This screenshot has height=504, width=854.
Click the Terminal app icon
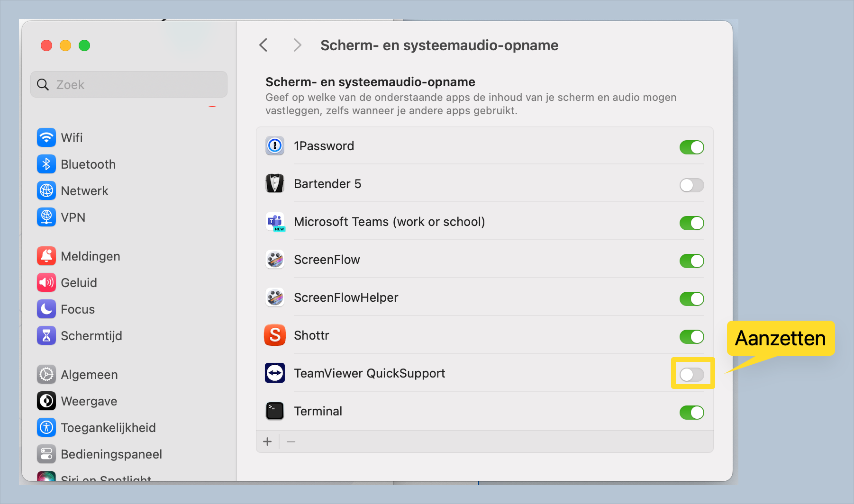point(275,411)
